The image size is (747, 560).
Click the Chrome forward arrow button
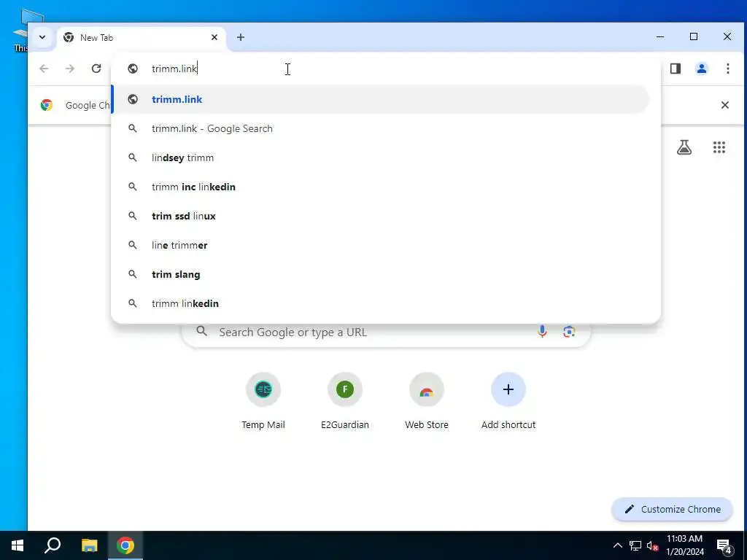tap(70, 69)
